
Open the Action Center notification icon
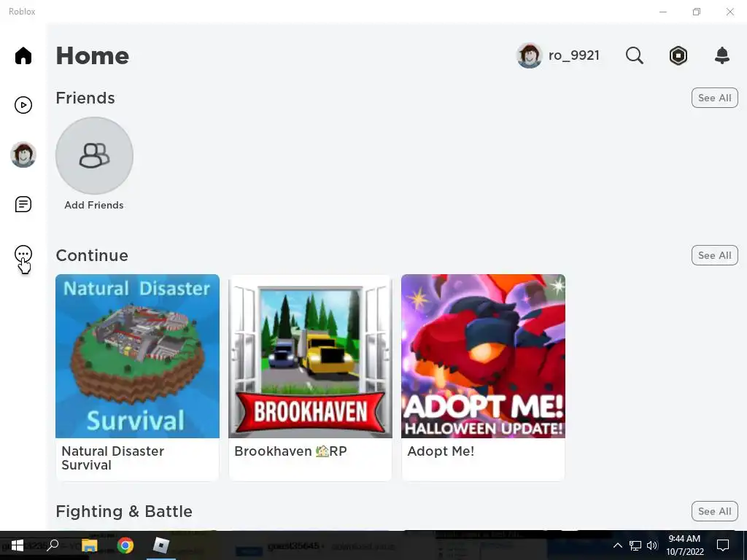tap(723, 545)
